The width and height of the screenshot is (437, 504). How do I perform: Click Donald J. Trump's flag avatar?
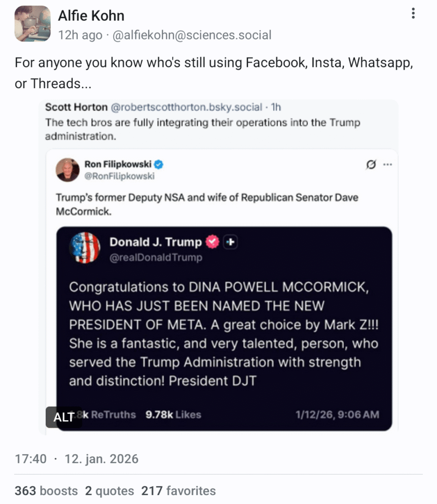pyautogui.click(x=86, y=248)
